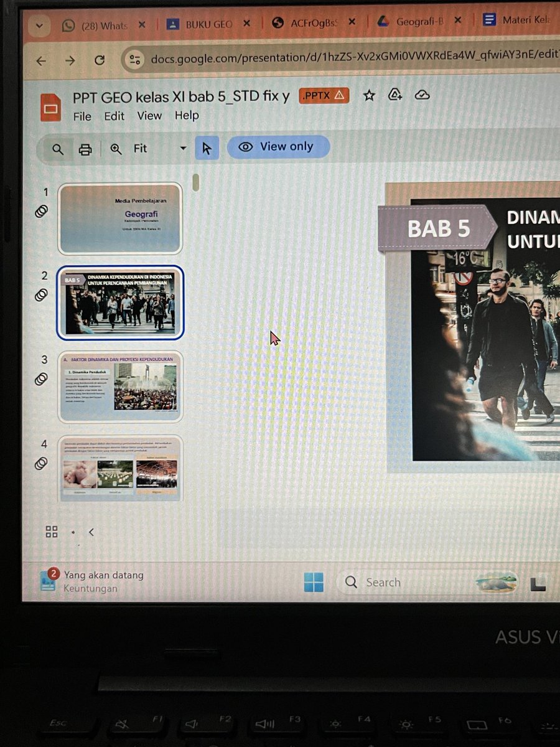
Task: Open the File menu
Action: pos(82,116)
